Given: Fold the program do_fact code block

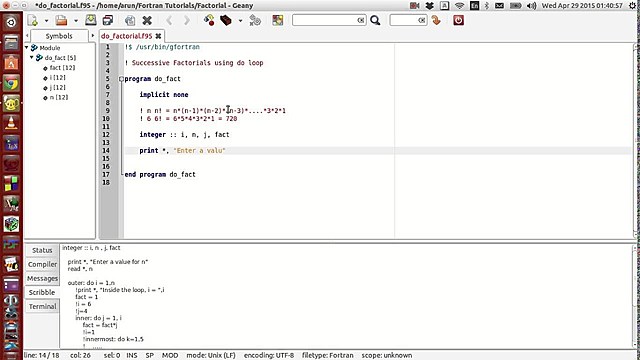Looking at the screenshot, I should [x=121, y=79].
